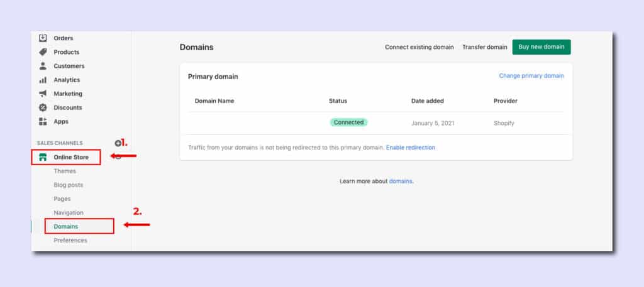Click the January 5, 2021 date cell
The height and width of the screenshot is (287, 644).
(433, 123)
